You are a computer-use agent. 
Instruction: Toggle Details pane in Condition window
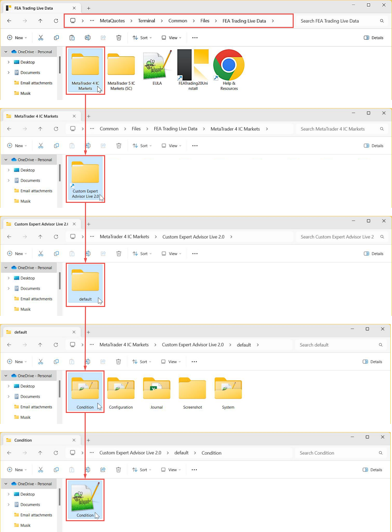point(372,470)
